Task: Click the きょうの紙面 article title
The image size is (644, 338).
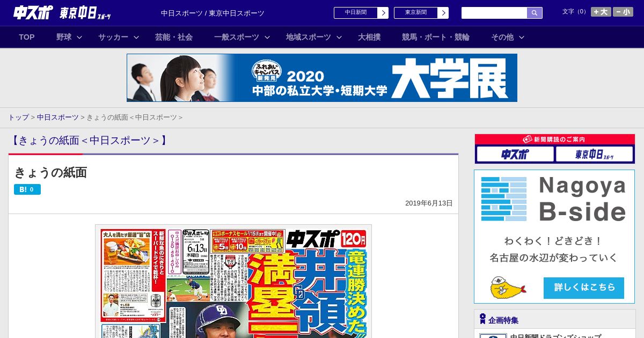Action: [x=50, y=173]
